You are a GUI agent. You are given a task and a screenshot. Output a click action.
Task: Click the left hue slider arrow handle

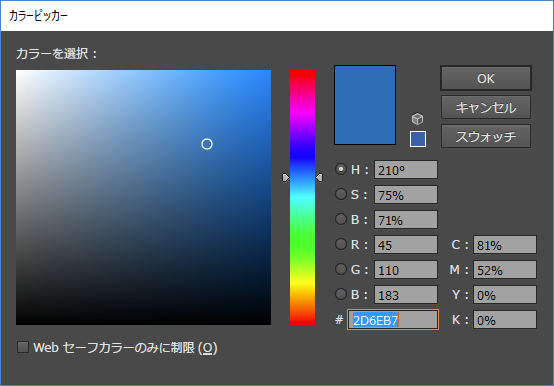(285, 177)
